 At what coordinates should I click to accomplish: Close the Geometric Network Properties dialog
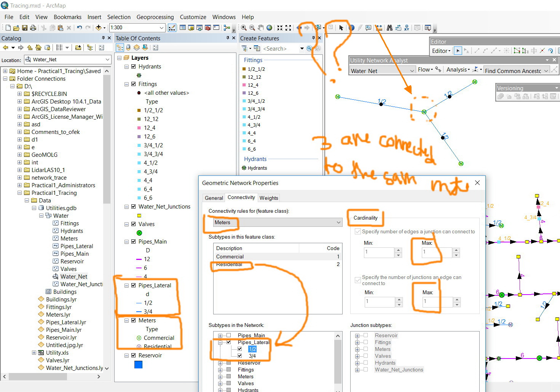pyautogui.click(x=477, y=183)
